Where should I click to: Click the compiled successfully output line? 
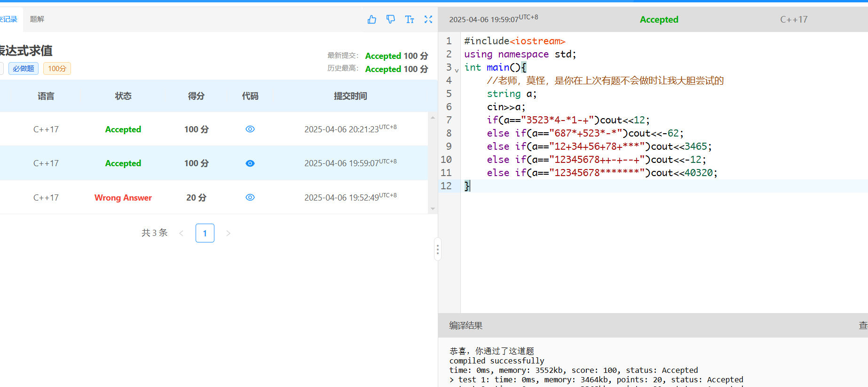(x=497, y=361)
